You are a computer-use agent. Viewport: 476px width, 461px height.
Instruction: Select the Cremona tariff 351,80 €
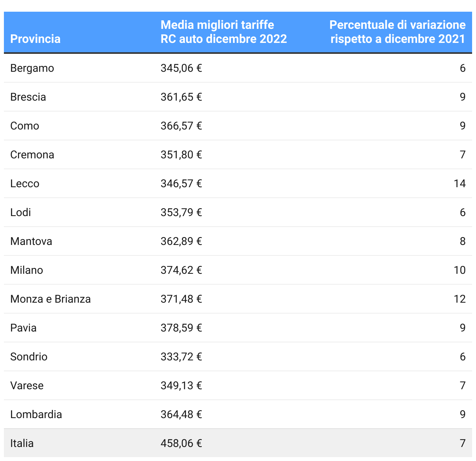click(x=181, y=155)
